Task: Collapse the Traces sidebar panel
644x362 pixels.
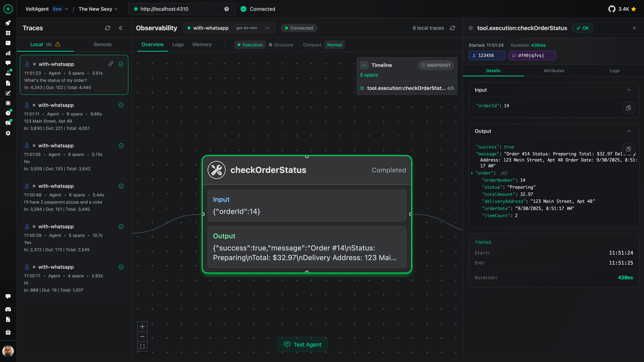Action: [120, 28]
